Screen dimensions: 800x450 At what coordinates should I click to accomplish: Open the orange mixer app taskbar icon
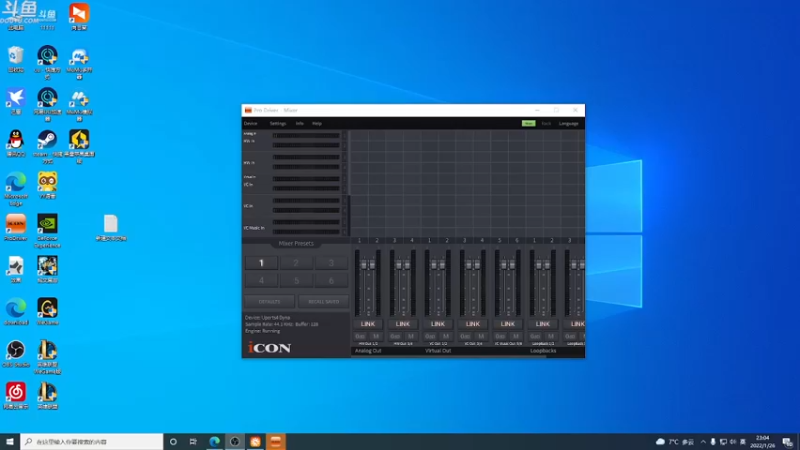pyautogui.click(x=276, y=441)
